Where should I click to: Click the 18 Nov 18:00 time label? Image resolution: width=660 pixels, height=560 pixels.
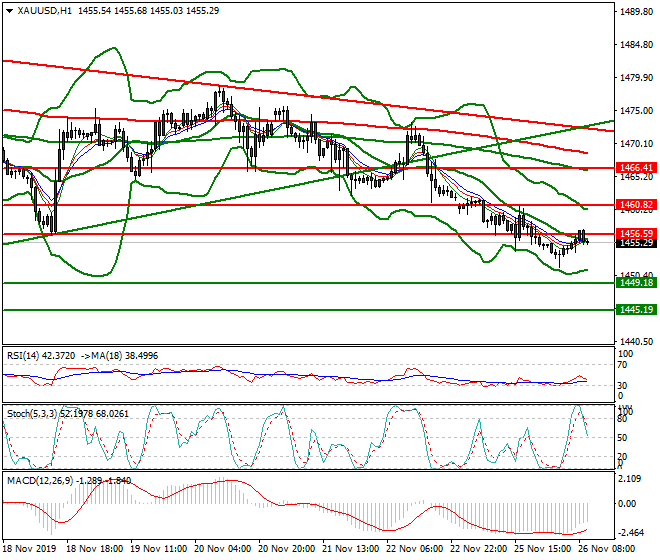tap(95, 549)
